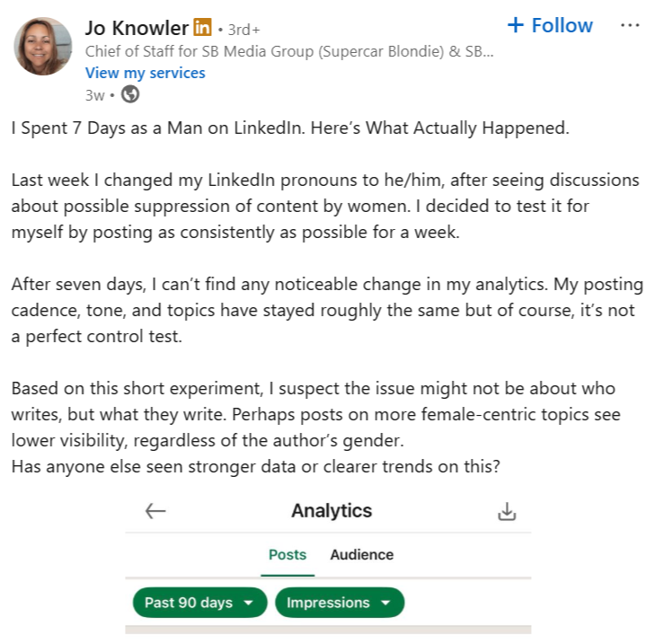Click the 3w post timestamp

(94, 94)
